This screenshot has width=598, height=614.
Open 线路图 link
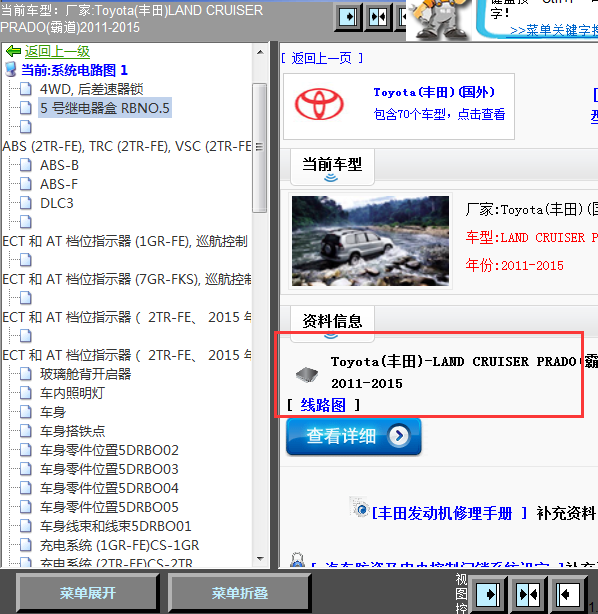[323, 405]
